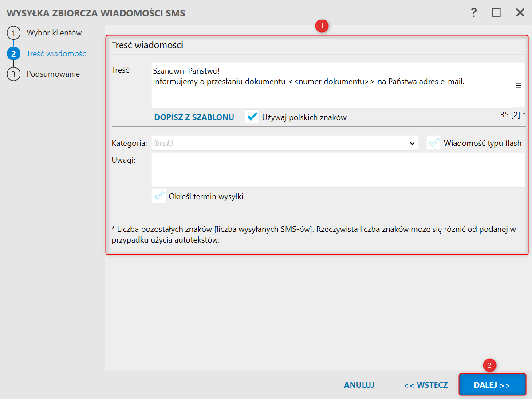Expand the Kategoria dropdown arrow
The height and width of the screenshot is (399, 532).
pyautogui.click(x=411, y=143)
